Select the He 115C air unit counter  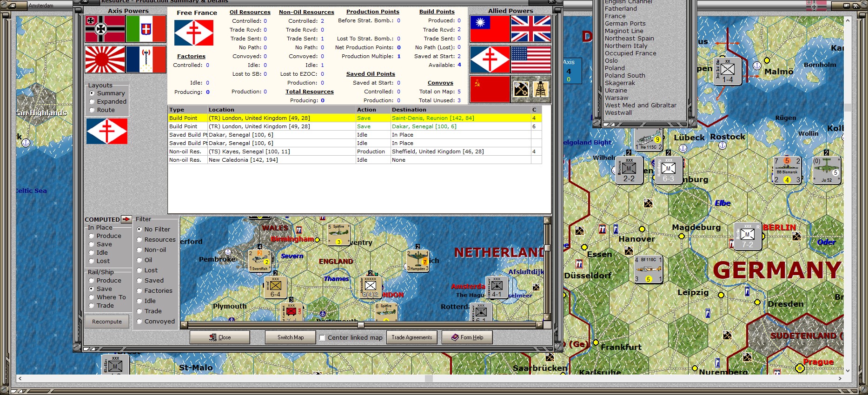(x=648, y=141)
